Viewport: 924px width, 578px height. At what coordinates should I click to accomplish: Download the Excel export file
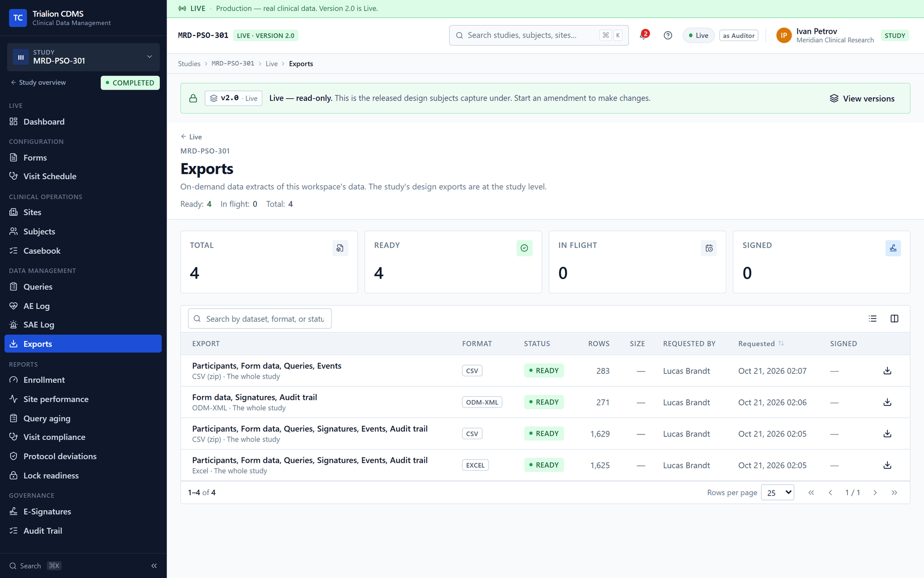[x=887, y=465]
